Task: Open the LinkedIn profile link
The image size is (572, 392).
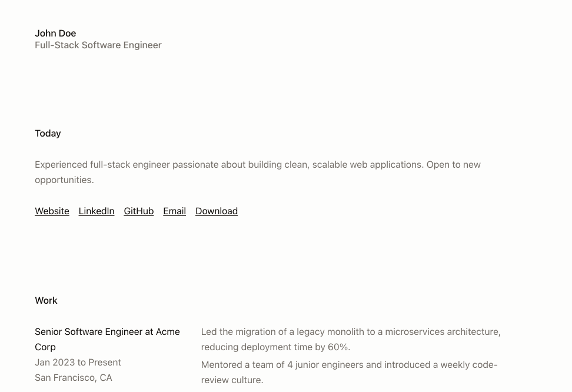Action: (x=97, y=211)
